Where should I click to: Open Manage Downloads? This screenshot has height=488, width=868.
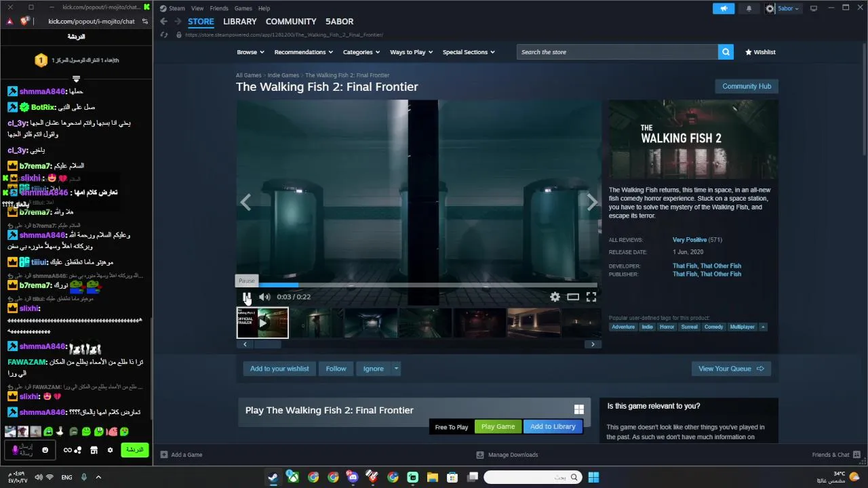click(507, 455)
